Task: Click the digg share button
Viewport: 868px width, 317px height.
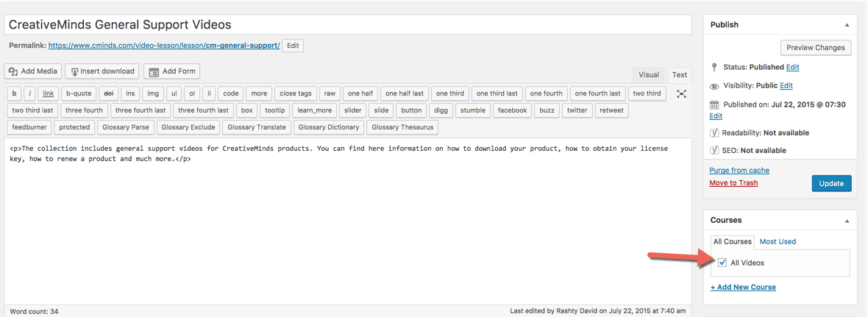Action: tap(441, 110)
